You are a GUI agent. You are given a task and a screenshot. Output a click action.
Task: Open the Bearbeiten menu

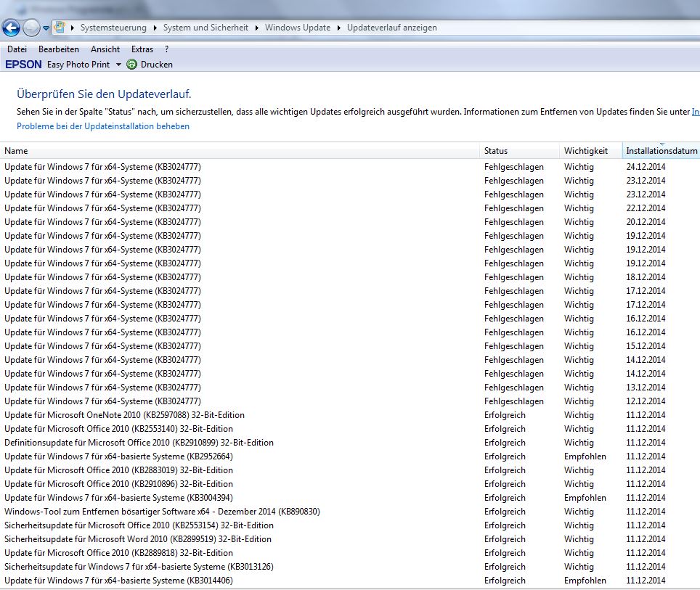(59, 49)
